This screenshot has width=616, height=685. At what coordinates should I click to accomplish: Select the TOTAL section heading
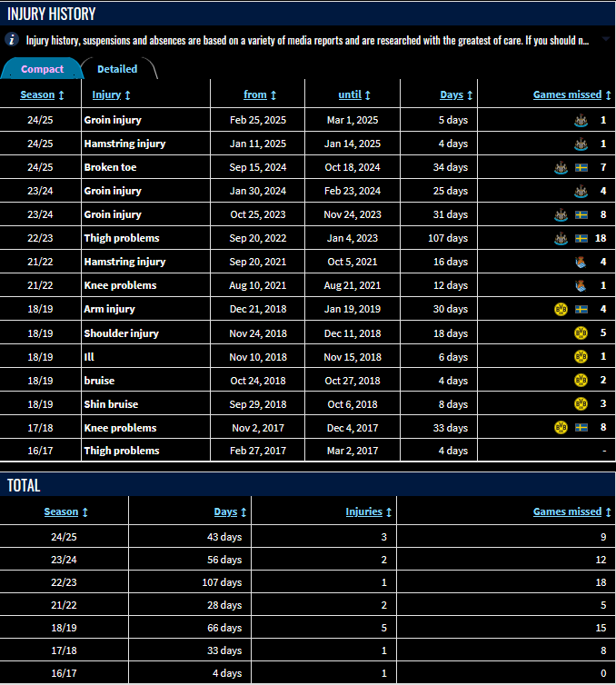[x=24, y=485]
